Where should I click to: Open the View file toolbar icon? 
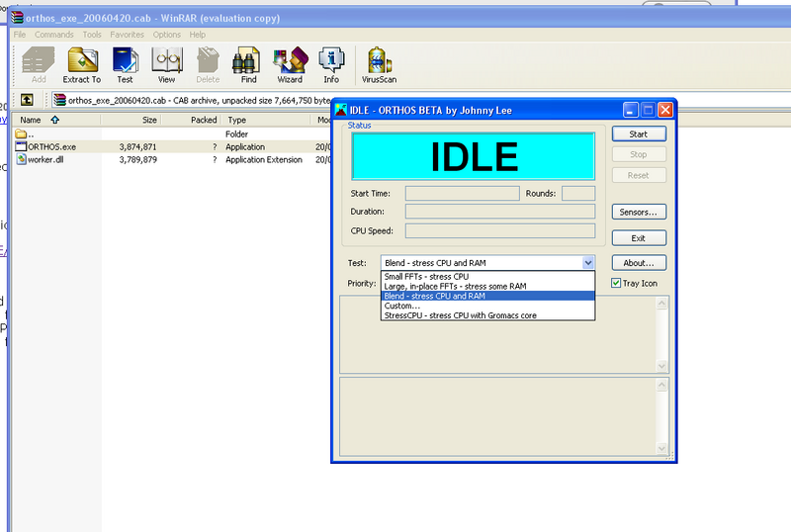166,64
